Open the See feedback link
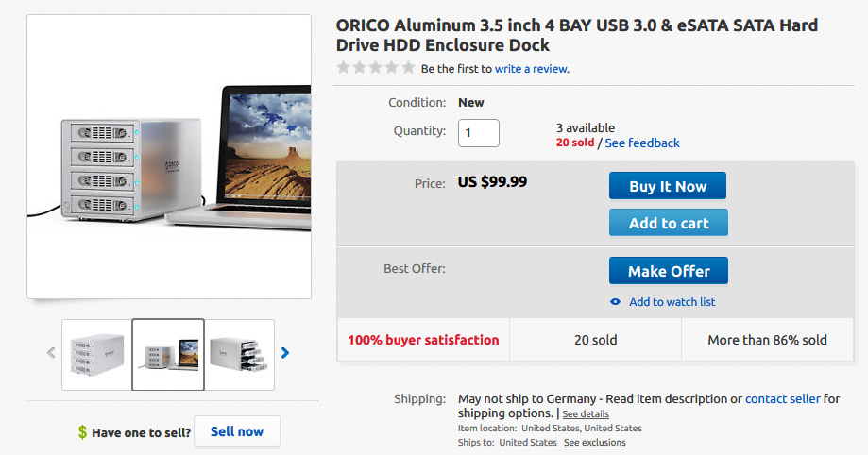This screenshot has height=455, width=868. [x=642, y=143]
